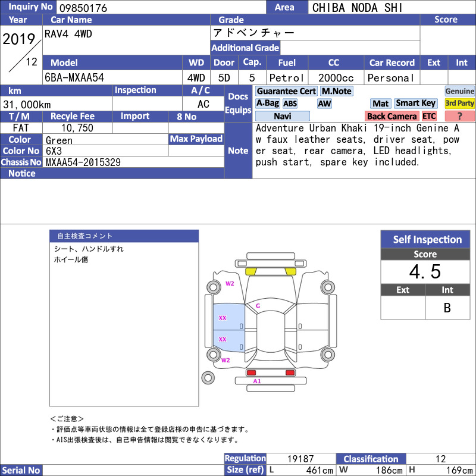Image resolution: width=476 pixels, height=476 pixels.
Task: Click the regulation number 19187
Action: click(300, 459)
